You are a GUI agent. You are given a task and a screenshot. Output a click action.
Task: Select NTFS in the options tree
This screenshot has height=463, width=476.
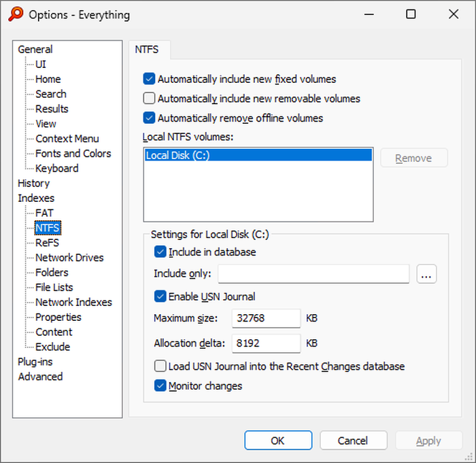tap(48, 228)
